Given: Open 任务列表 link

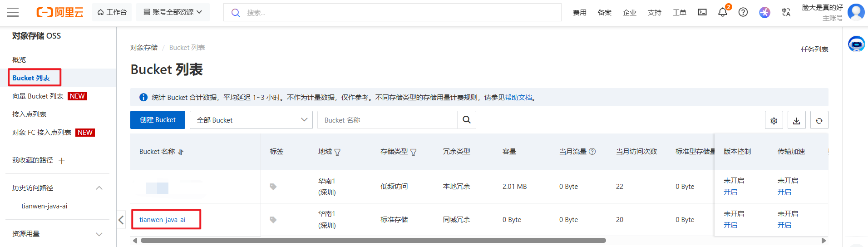Looking at the screenshot, I should click(815, 49).
